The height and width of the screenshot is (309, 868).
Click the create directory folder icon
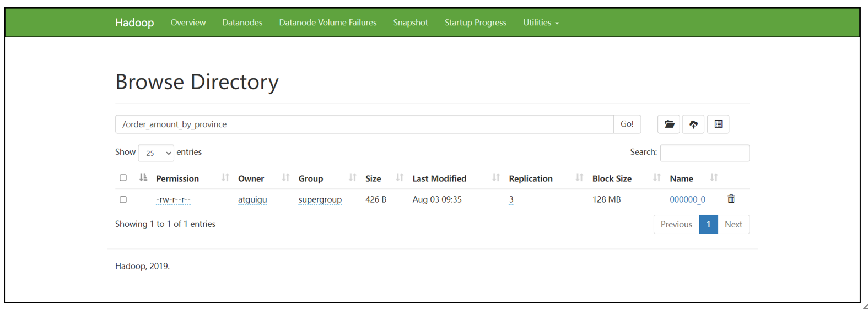pos(668,124)
